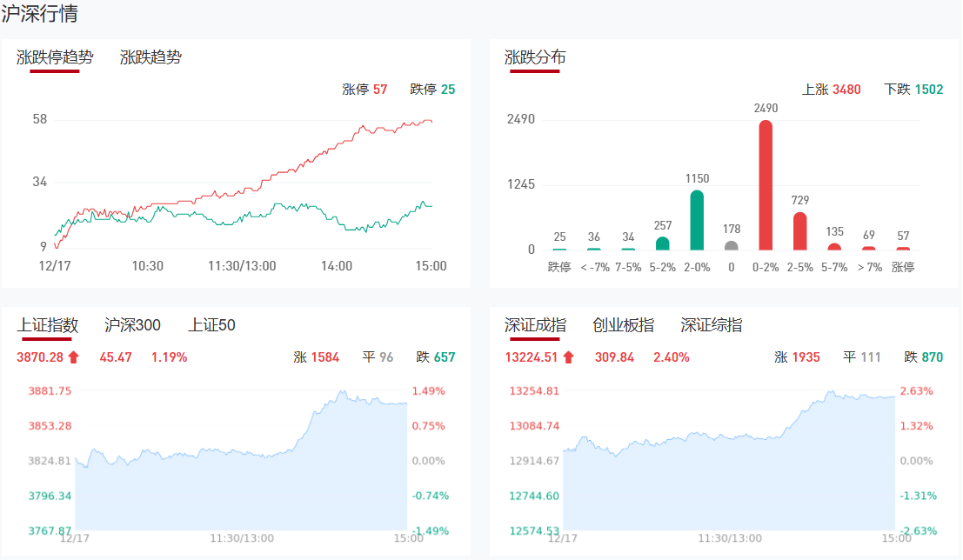The image size is (963, 560).
Task: Select the 深证成指 tab
Action: tap(535, 325)
